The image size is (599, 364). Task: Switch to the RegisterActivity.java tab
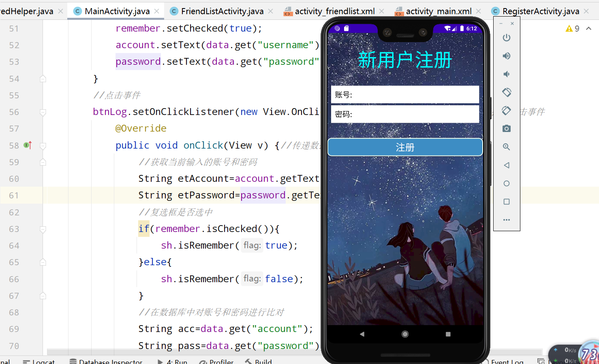(539, 11)
